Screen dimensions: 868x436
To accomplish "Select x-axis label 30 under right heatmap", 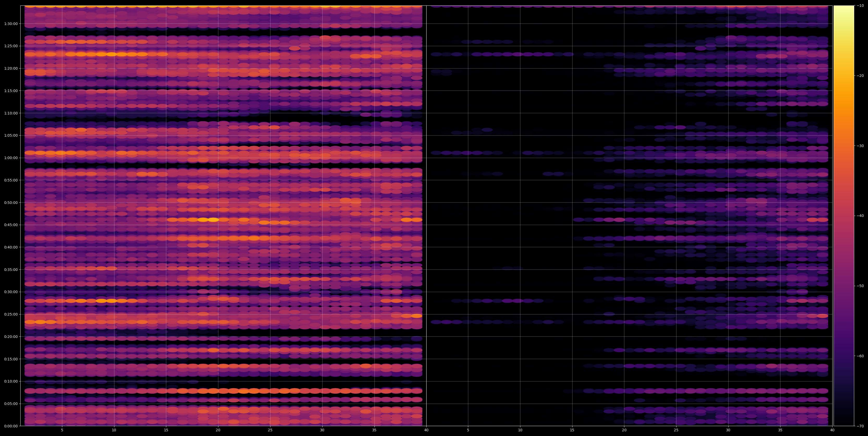I will [728, 430].
